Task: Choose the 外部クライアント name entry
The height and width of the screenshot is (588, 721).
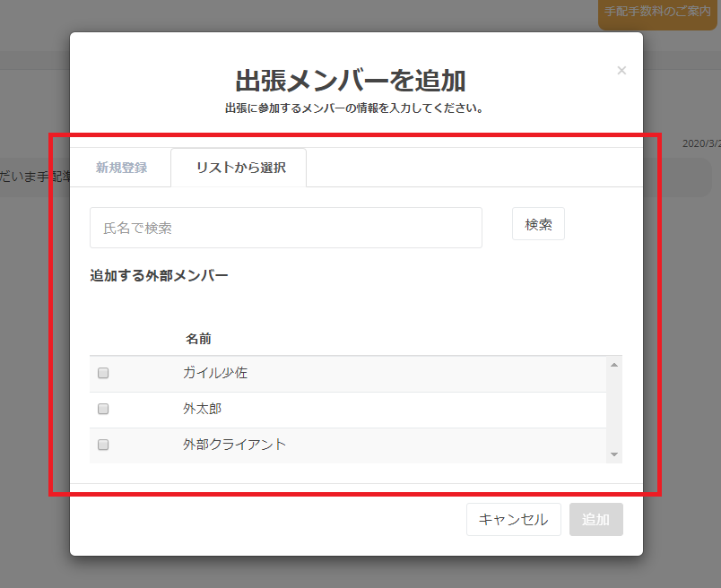Action: pos(234,445)
